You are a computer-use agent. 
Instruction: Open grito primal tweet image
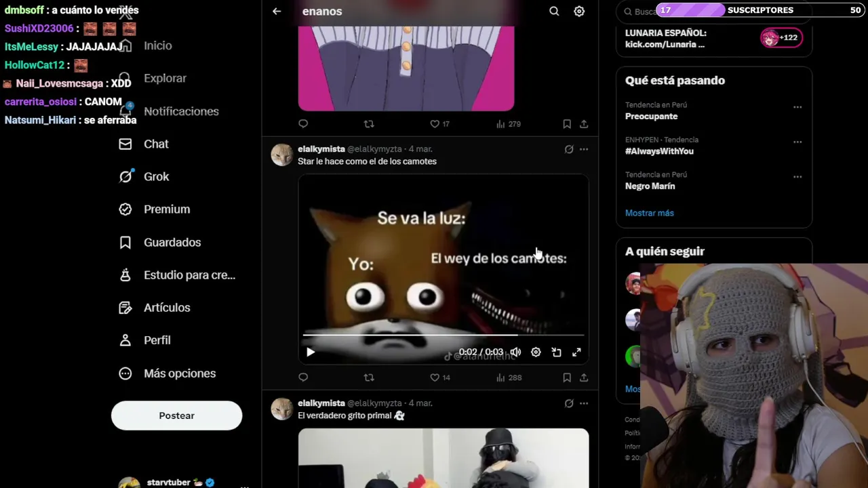(443, 457)
